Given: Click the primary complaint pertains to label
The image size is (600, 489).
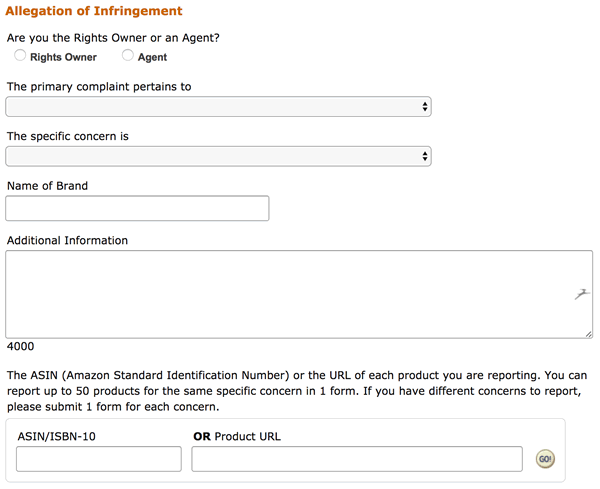Looking at the screenshot, I should click(x=99, y=87).
